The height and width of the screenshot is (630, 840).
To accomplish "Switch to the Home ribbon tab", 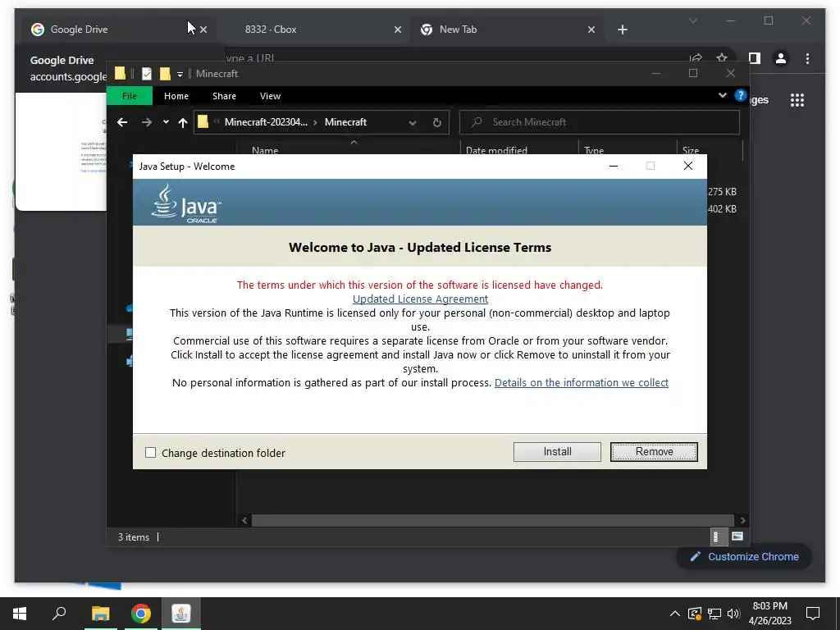I will 176,96.
